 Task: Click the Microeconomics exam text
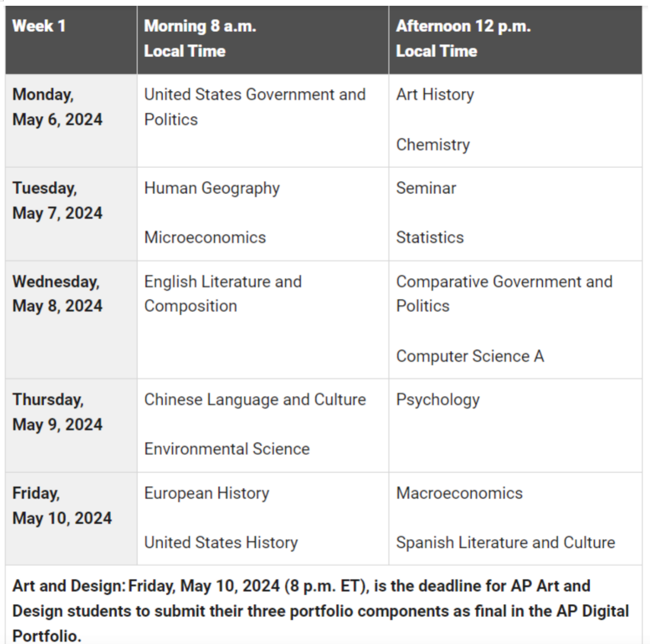pyautogui.click(x=205, y=237)
